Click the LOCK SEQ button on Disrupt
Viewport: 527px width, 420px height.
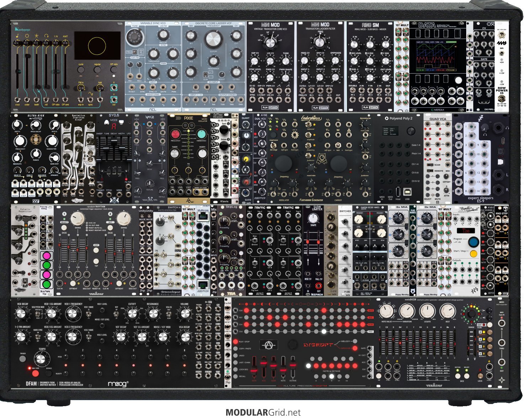tap(236, 369)
